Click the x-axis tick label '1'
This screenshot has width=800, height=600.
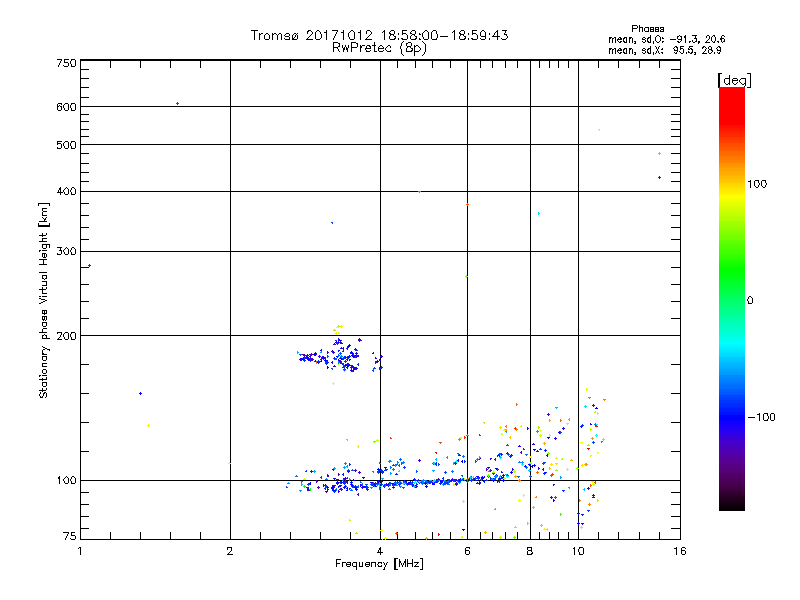click(80, 551)
